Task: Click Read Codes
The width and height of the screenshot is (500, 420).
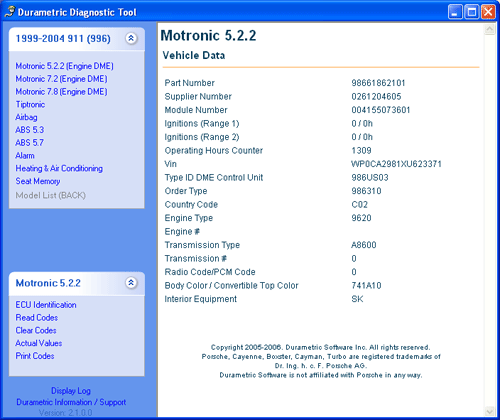Action: (x=37, y=317)
